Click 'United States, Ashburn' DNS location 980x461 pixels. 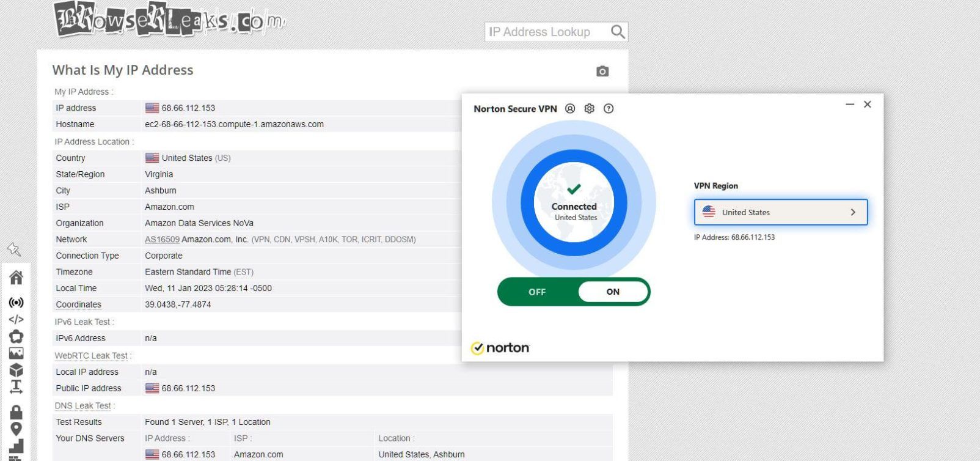(x=422, y=454)
